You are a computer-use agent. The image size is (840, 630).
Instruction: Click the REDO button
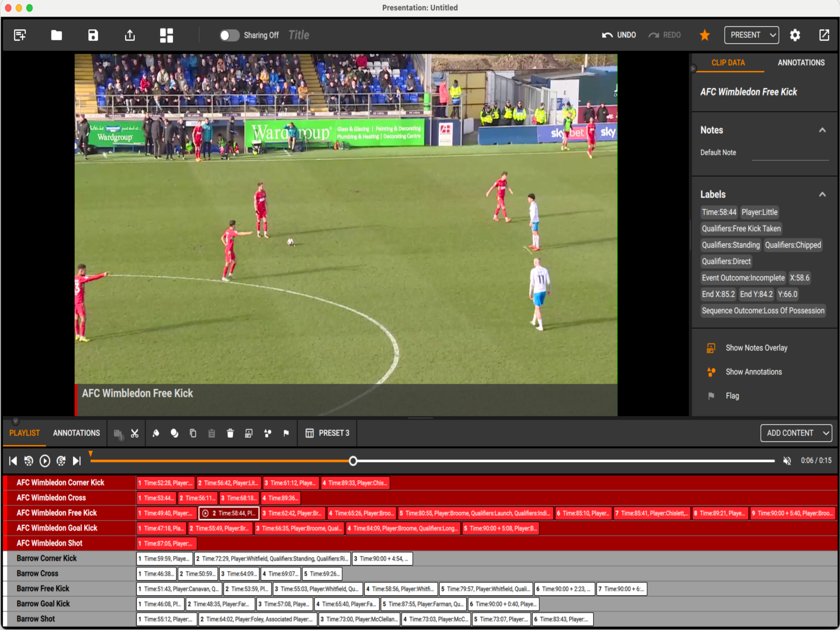coord(664,35)
